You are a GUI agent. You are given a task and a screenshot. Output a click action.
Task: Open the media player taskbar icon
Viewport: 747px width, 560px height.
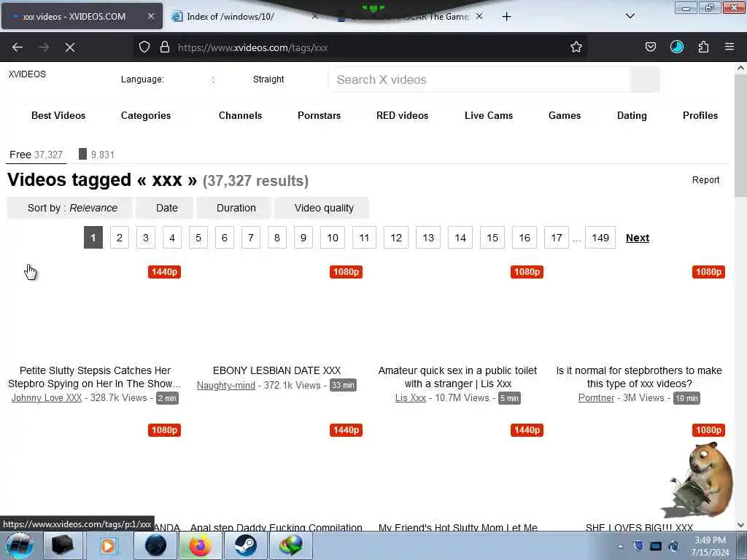tap(108, 545)
